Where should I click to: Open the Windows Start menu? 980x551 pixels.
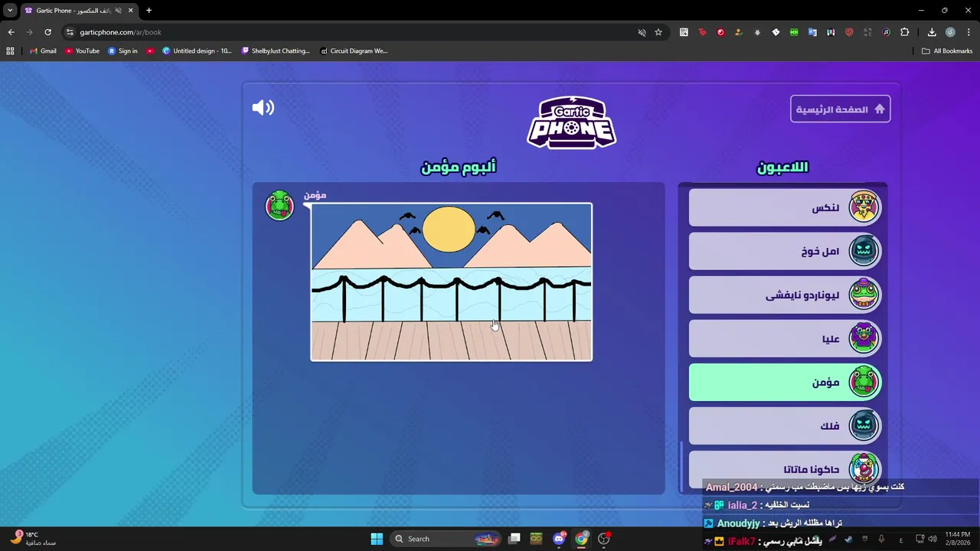(377, 539)
